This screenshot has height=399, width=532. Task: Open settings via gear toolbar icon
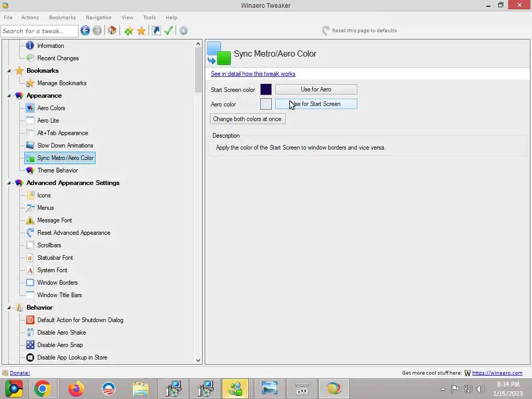click(183, 31)
